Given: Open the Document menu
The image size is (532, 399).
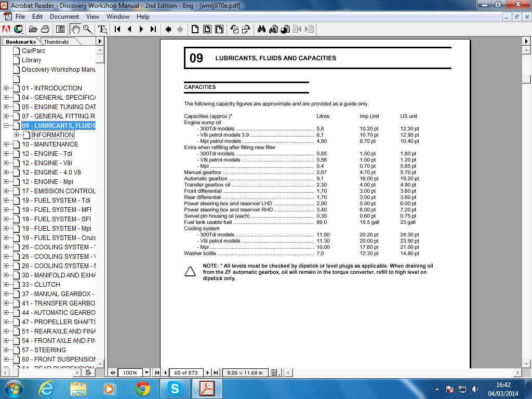Looking at the screenshot, I should point(64,16).
